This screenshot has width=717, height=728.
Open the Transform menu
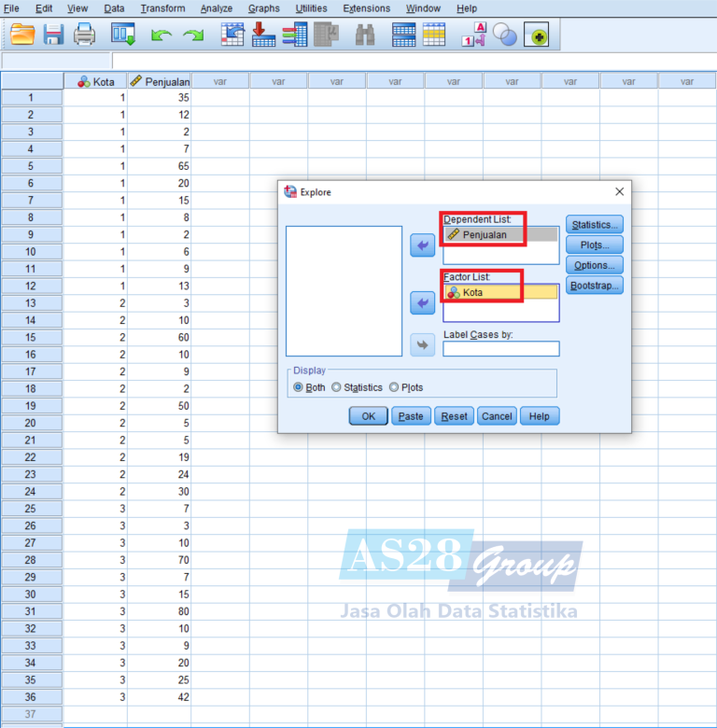pyautogui.click(x=162, y=8)
